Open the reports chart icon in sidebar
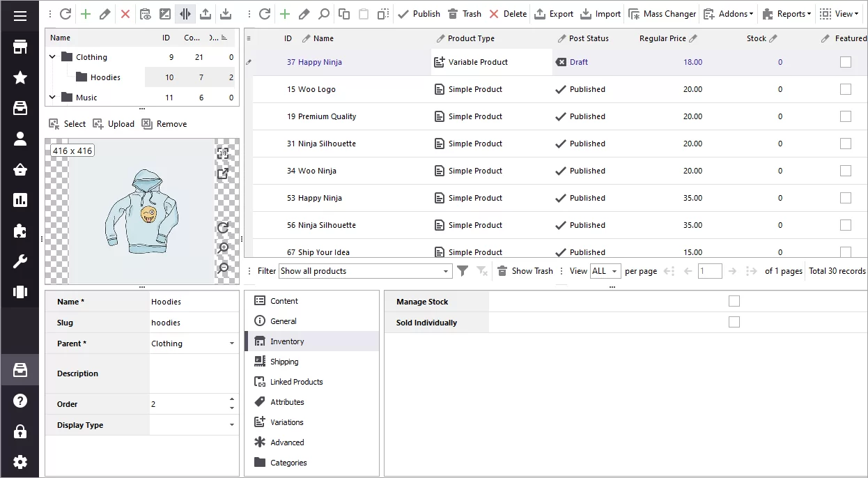 coord(20,201)
